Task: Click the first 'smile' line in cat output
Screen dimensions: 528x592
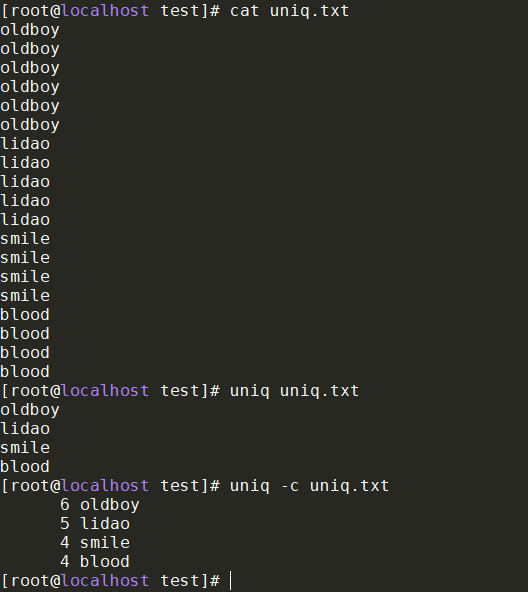Action: [25, 239]
